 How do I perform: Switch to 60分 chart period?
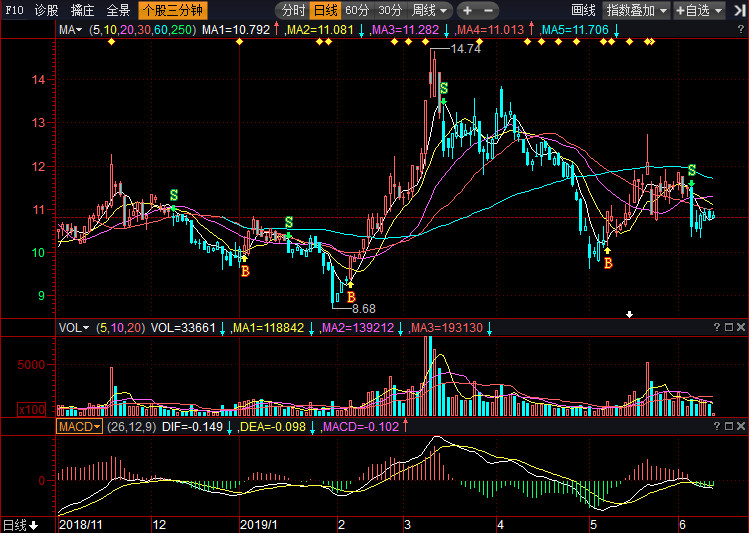click(357, 10)
